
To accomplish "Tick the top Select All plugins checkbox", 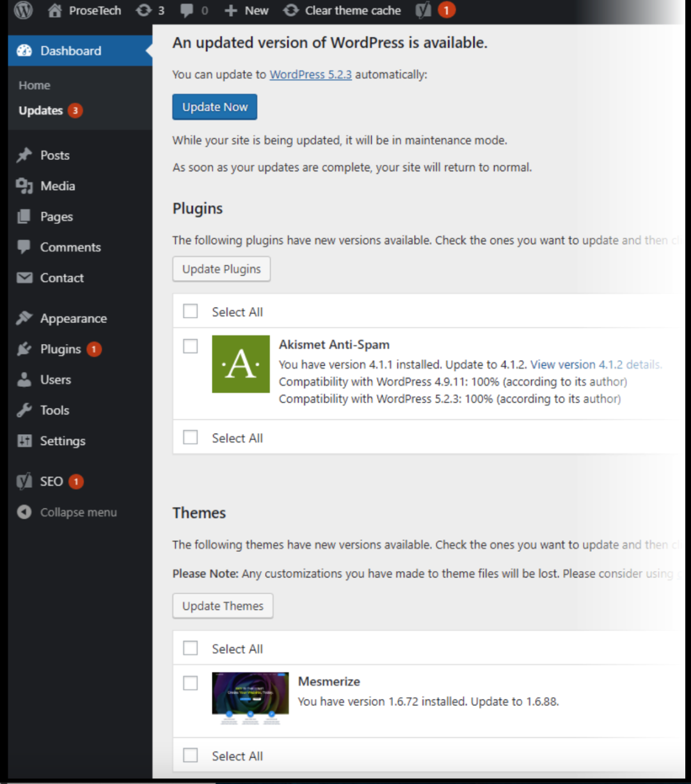I will [191, 311].
